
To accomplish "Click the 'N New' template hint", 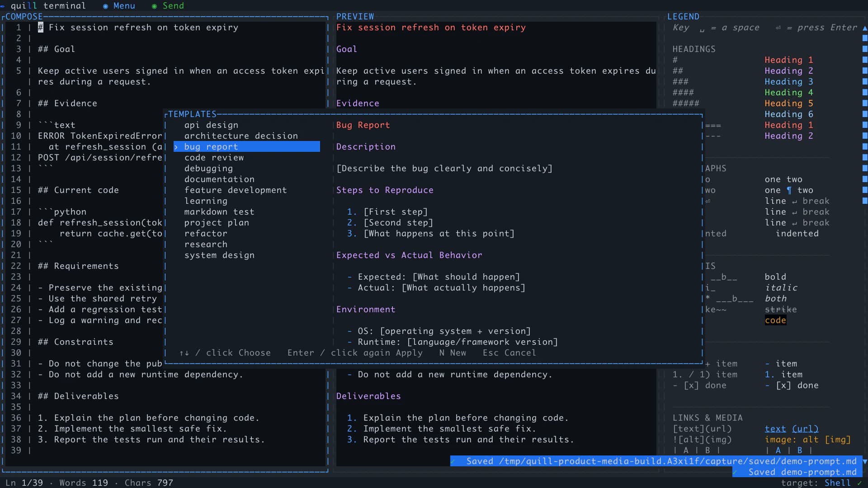I will pyautogui.click(x=453, y=353).
